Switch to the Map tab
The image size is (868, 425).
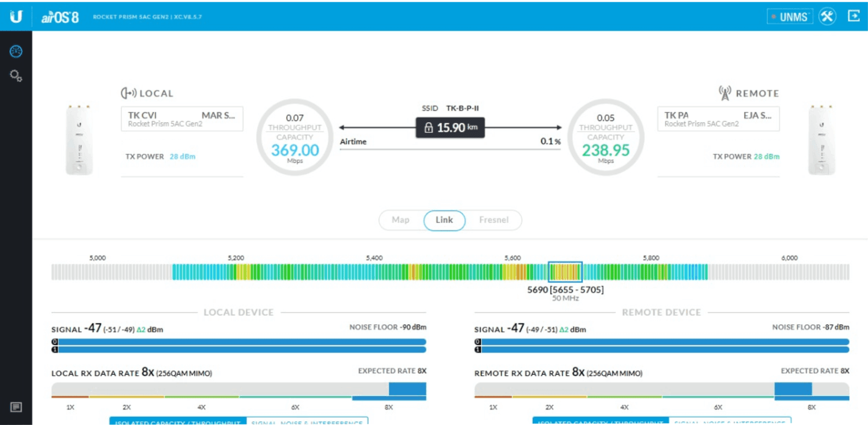click(x=400, y=220)
